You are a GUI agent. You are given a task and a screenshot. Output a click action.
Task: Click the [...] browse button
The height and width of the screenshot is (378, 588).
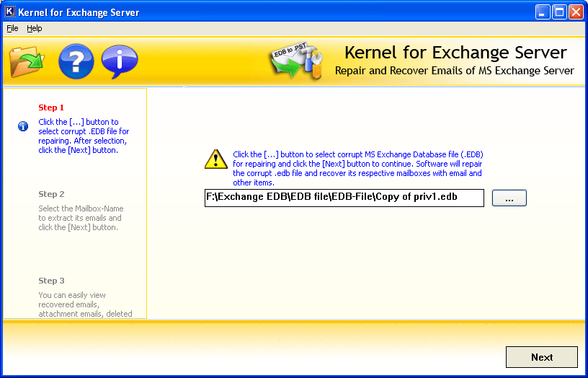pyautogui.click(x=509, y=198)
